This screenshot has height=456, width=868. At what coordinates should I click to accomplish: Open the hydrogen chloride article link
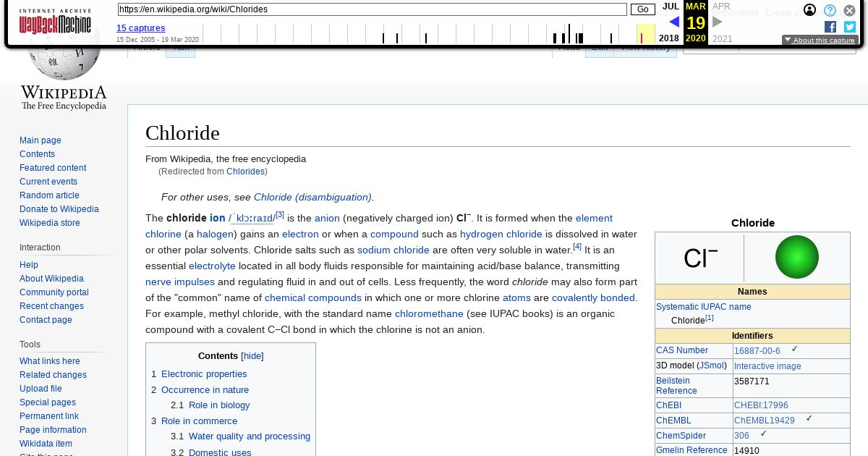click(501, 234)
